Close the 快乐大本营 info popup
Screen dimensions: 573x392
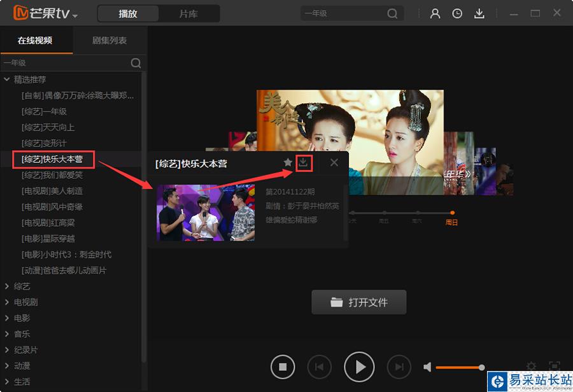coord(334,162)
